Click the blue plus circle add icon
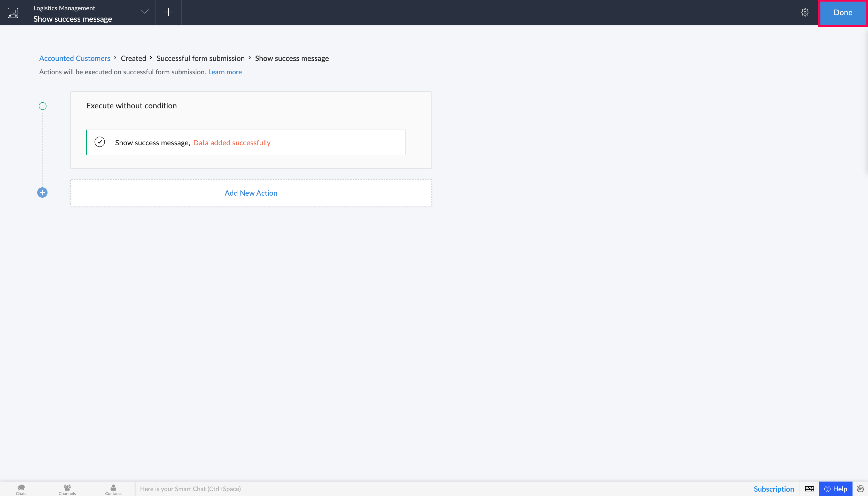The width and height of the screenshot is (868, 496). tap(42, 193)
